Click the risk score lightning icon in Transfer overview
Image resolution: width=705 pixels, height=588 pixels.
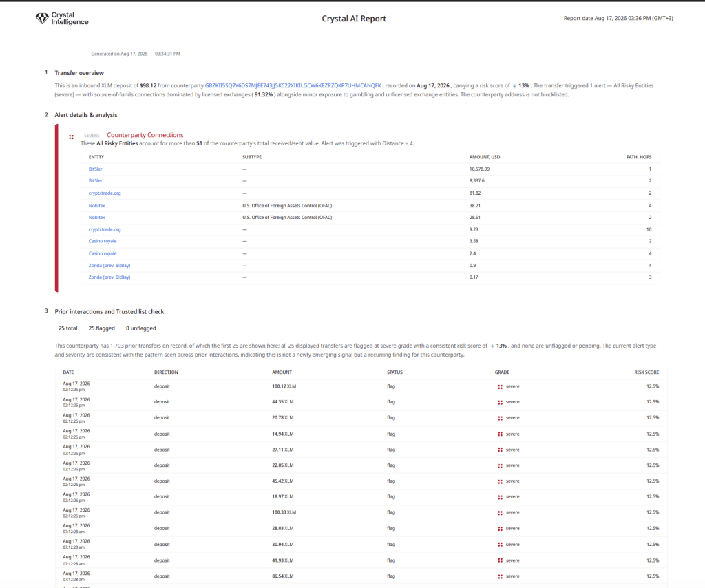tap(514, 86)
